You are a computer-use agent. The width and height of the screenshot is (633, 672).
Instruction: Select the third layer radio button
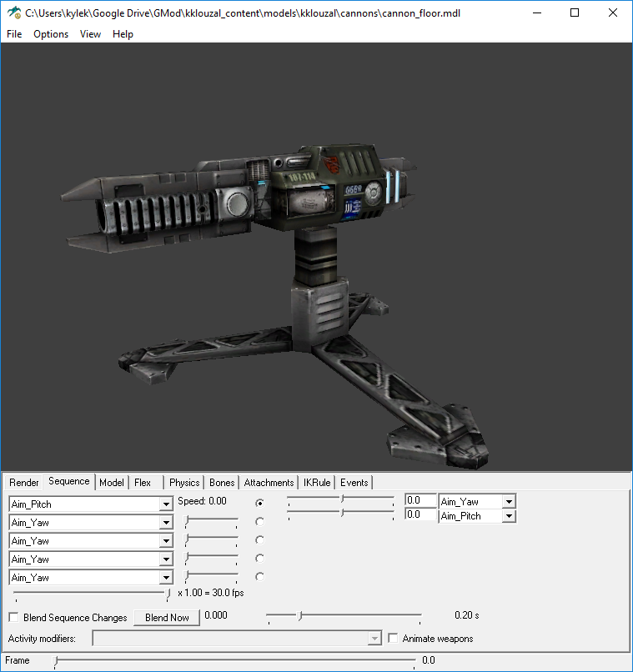pos(259,540)
